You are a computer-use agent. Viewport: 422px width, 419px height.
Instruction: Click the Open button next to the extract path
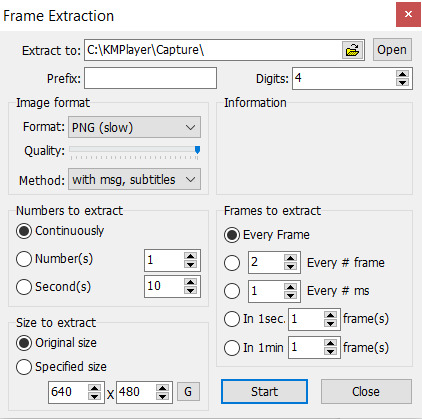tap(392, 50)
